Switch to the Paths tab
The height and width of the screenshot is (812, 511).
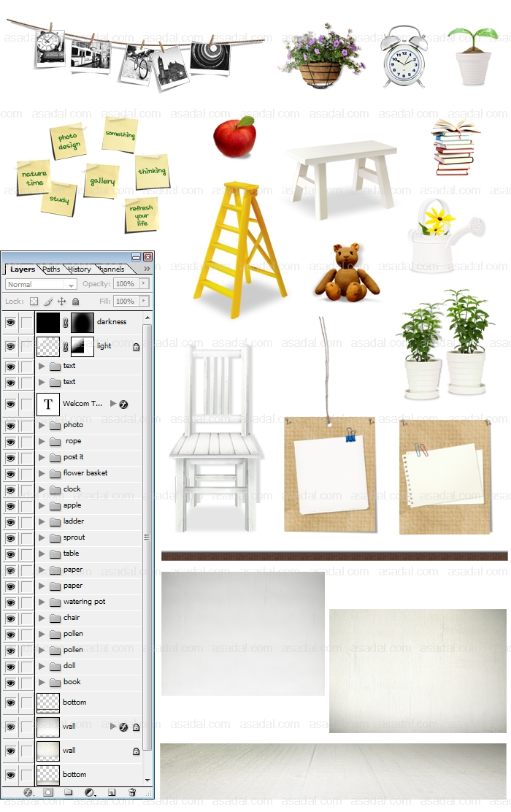point(51,269)
